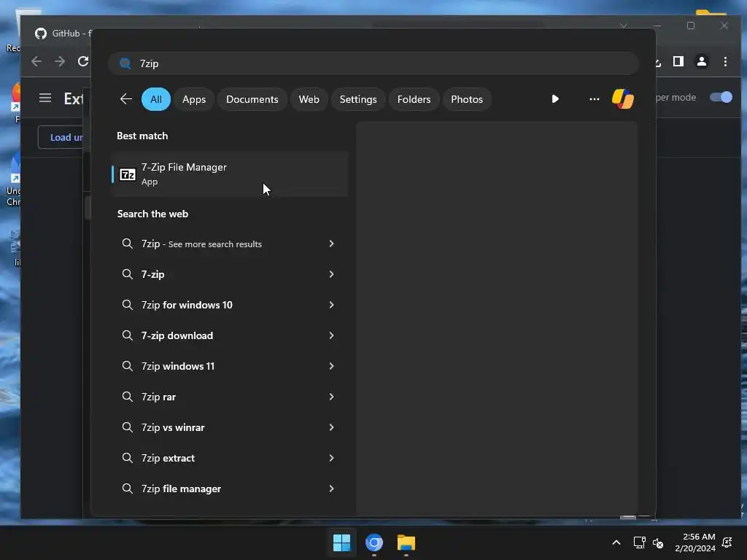Click Chrome's back navigation arrow

[36, 61]
